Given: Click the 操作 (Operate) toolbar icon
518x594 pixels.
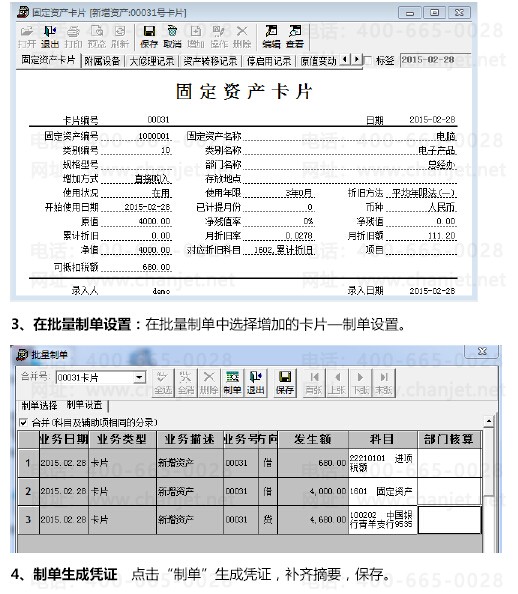Looking at the screenshot, I should coord(219,37).
